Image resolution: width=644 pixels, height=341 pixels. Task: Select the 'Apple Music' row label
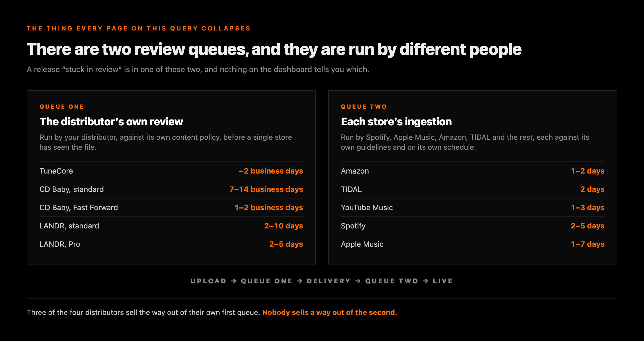[x=362, y=244]
